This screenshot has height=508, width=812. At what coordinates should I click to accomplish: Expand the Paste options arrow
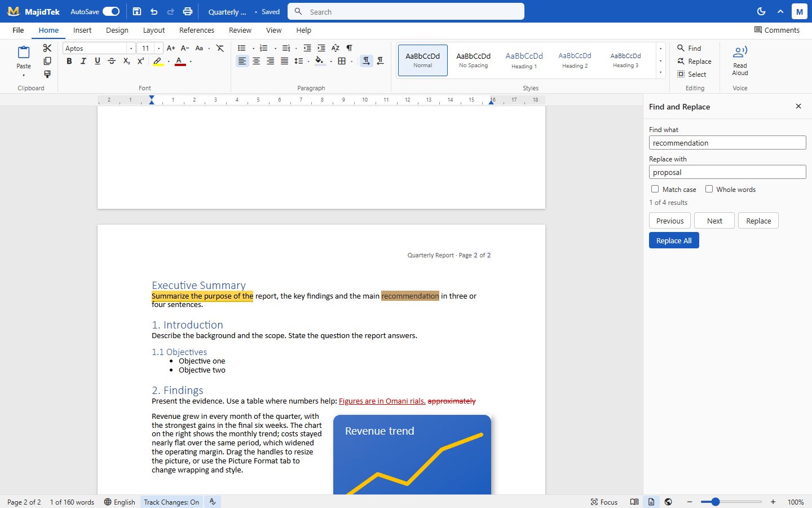pyautogui.click(x=24, y=75)
